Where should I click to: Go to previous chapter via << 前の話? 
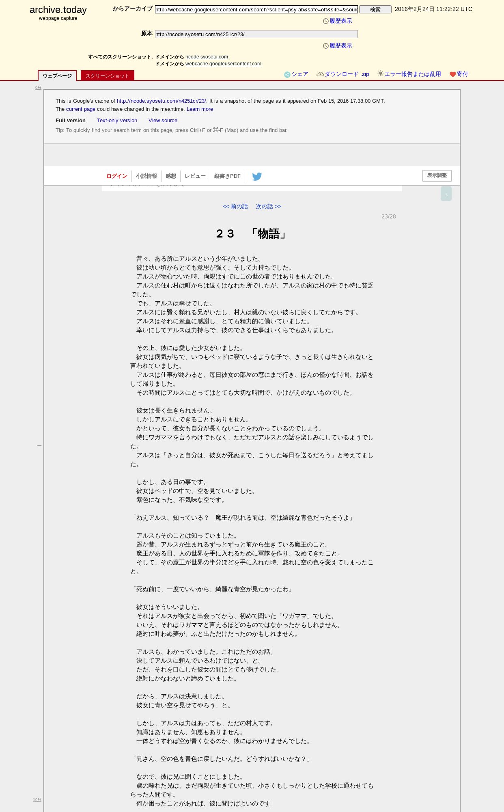tap(235, 207)
